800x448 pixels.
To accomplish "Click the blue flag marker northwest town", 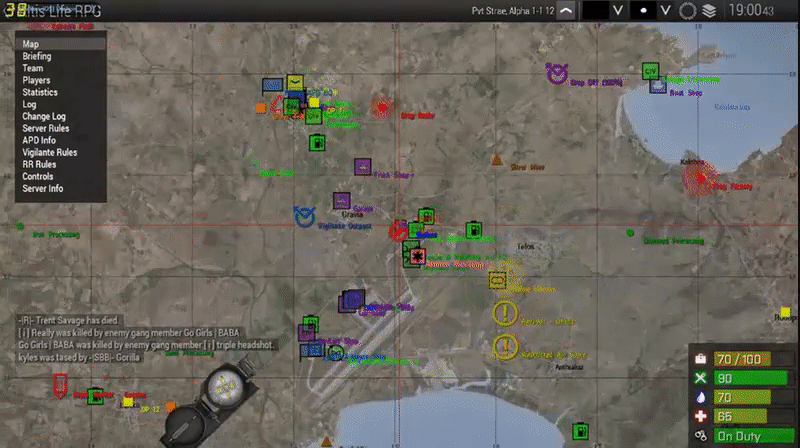I will pyautogui.click(x=272, y=85).
